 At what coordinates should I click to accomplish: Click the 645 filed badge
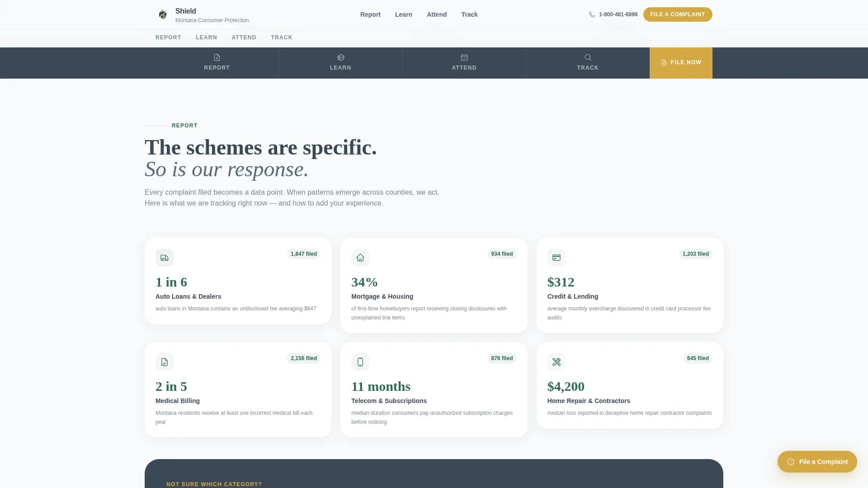point(698,358)
